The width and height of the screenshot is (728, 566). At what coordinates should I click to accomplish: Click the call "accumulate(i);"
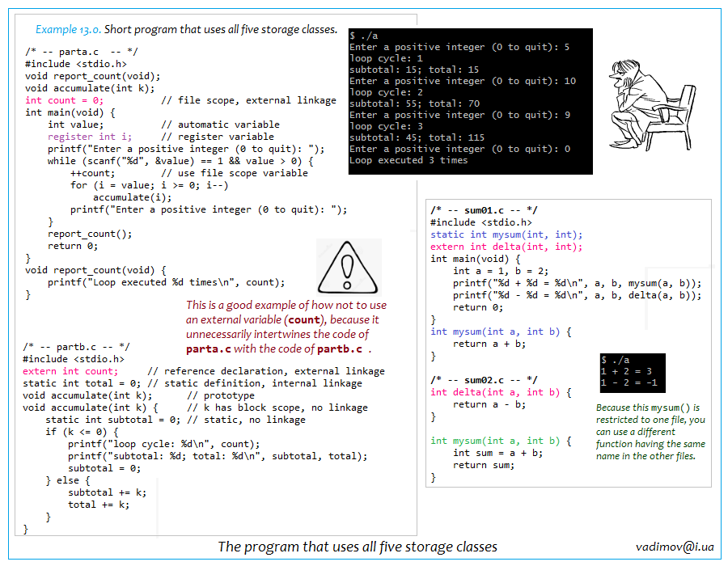point(133,197)
